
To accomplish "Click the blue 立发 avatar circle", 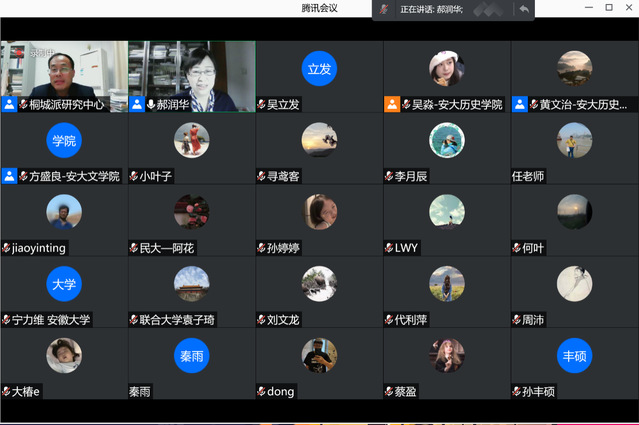I will (319, 68).
